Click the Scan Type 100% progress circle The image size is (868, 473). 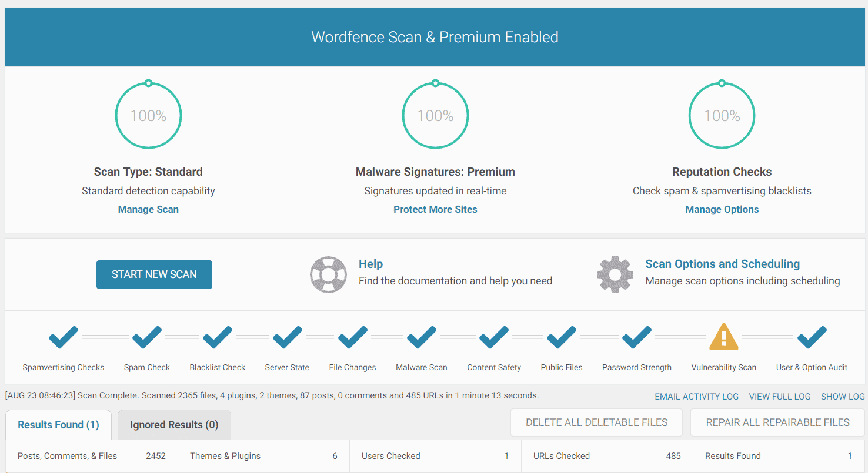tap(148, 115)
